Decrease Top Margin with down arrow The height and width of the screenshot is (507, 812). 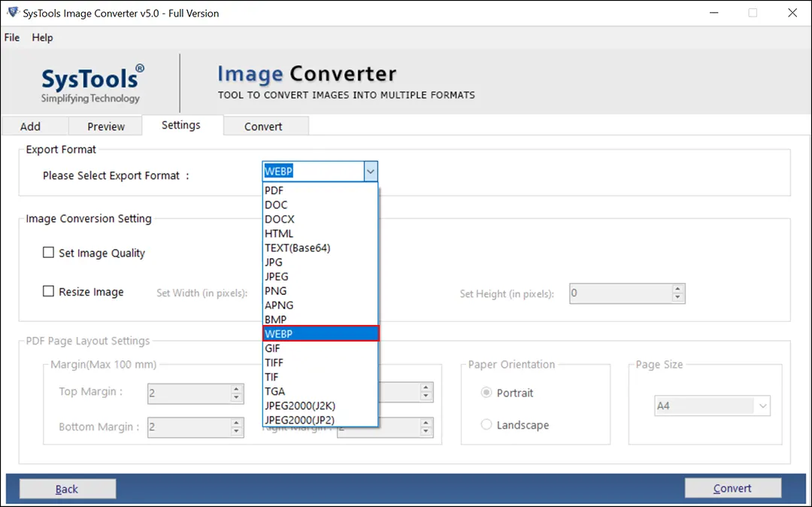click(x=236, y=398)
